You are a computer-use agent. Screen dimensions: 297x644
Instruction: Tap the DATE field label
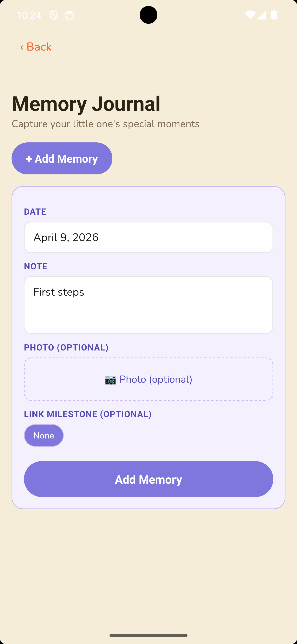tap(35, 212)
